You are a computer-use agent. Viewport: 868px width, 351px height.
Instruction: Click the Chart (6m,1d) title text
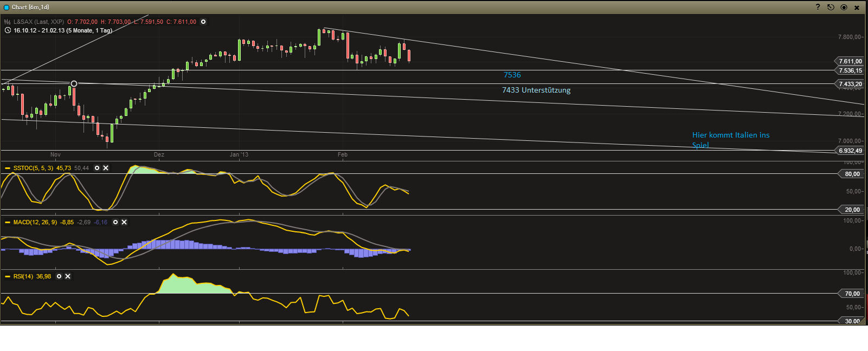click(x=30, y=7)
